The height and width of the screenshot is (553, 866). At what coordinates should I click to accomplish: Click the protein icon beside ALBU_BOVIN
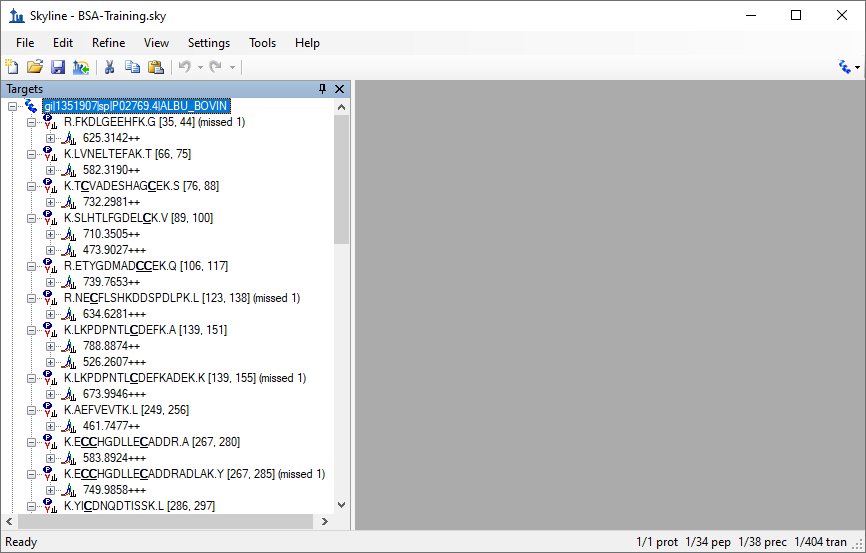[31, 106]
